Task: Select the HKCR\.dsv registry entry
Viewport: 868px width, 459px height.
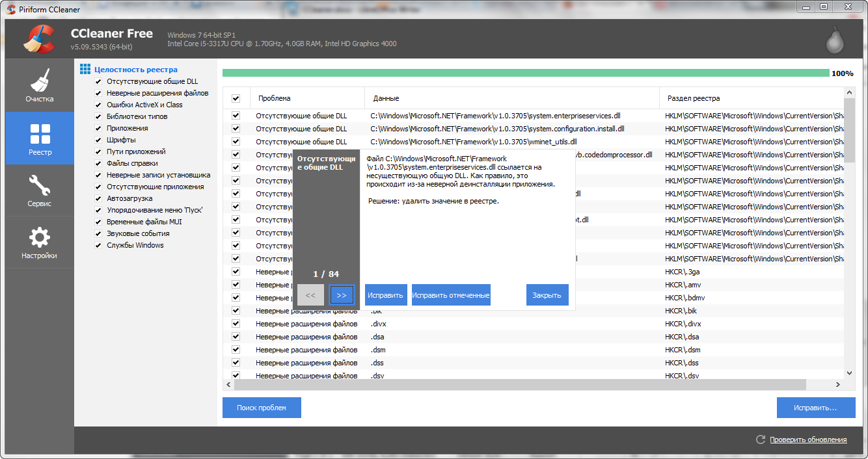Action: [x=682, y=376]
